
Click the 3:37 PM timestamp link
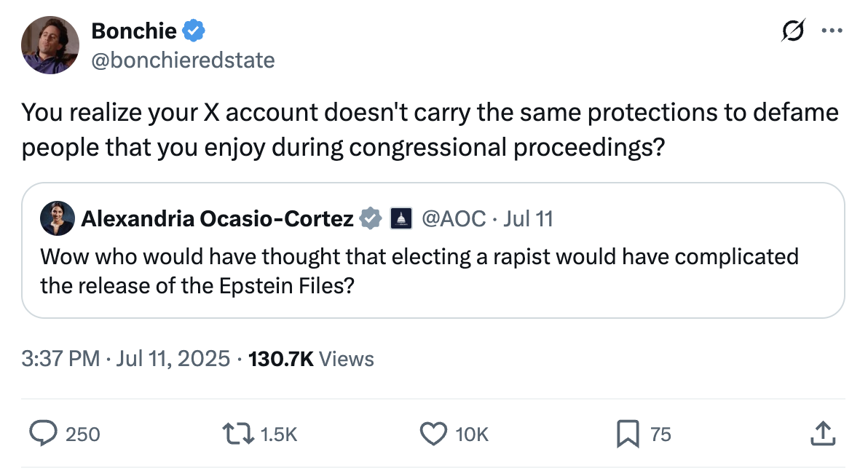[x=61, y=358]
